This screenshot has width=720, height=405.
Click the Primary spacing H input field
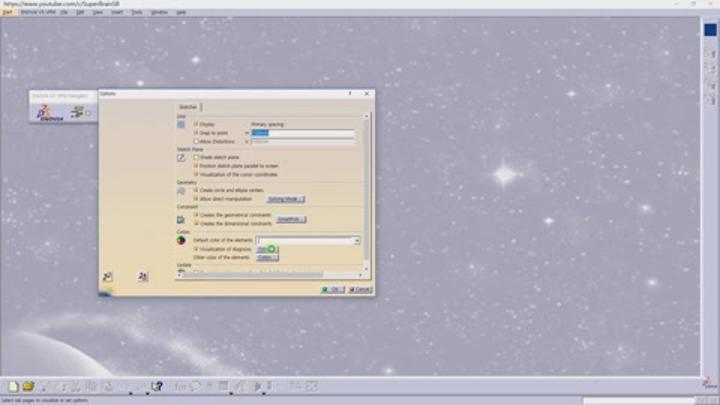pyautogui.click(x=303, y=133)
